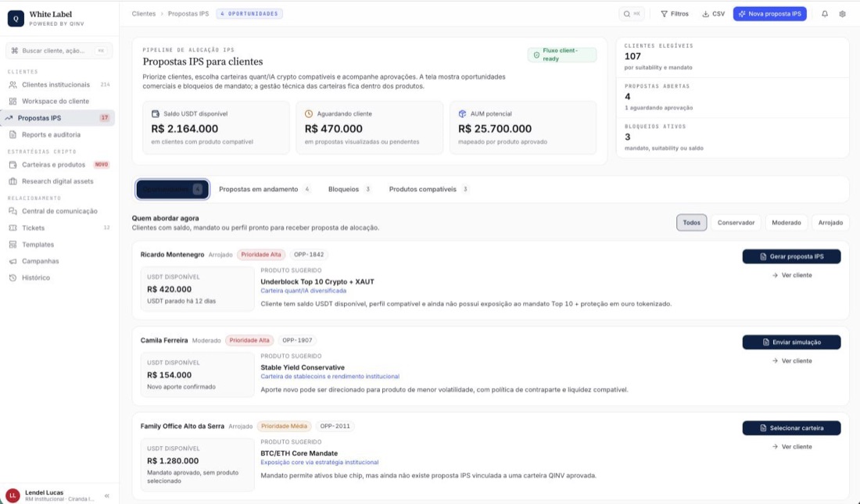Click Aguardando cliente clock icon

(x=309, y=113)
